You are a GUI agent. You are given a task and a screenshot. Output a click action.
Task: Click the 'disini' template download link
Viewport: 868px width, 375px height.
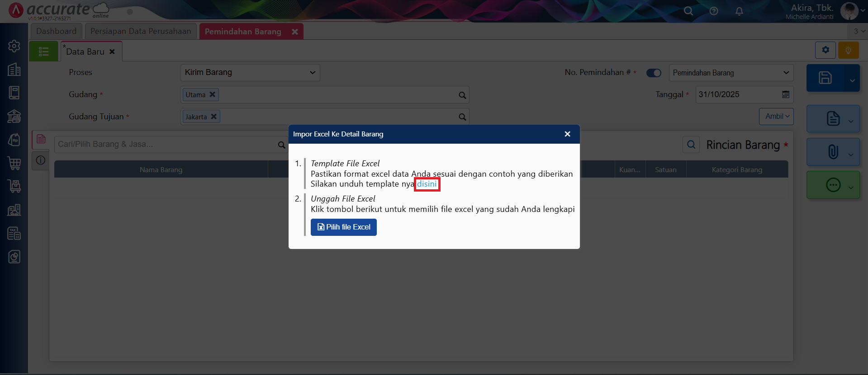coord(427,184)
